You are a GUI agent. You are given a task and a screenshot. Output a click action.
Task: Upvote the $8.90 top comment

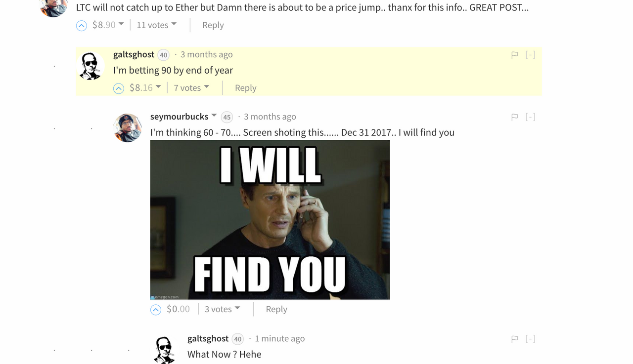[x=82, y=26]
